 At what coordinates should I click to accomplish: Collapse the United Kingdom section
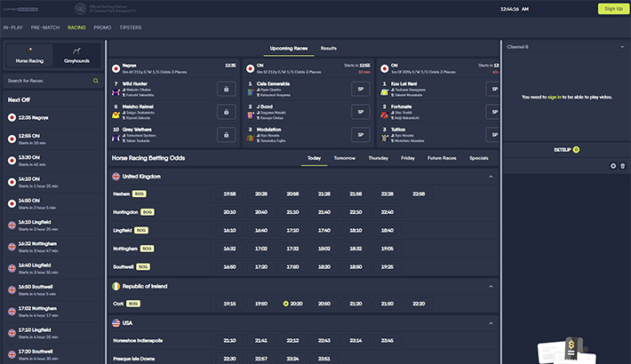point(491,177)
